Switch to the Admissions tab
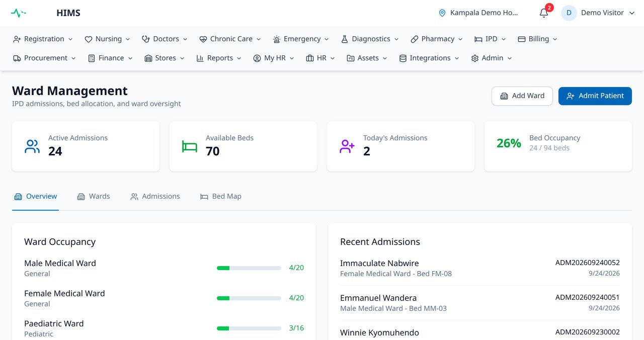 point(155,197)
